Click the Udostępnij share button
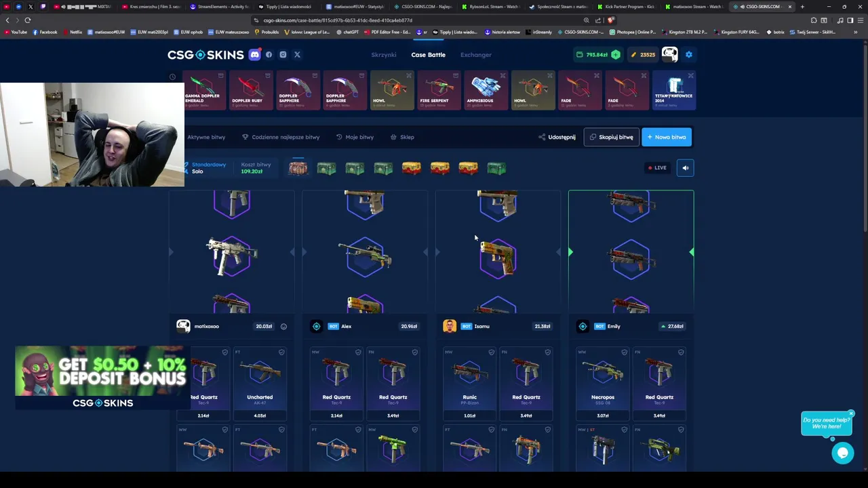The height and width of the screenshot is (488, 868). pos(557,137)
